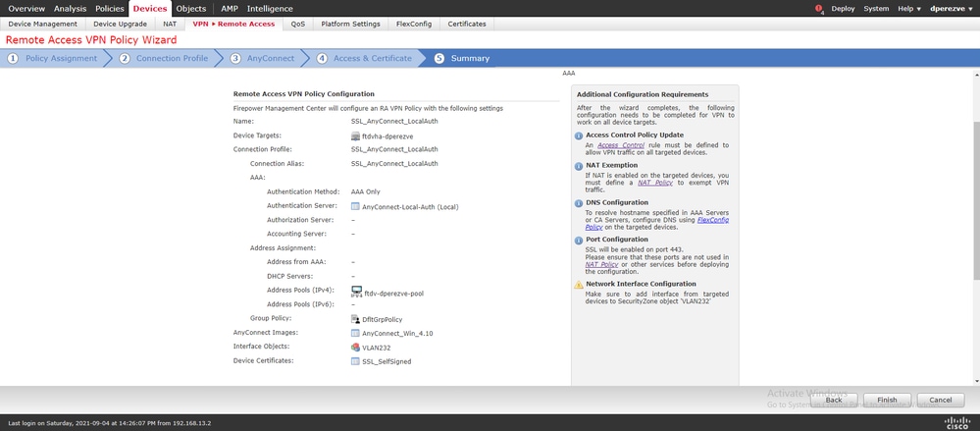
Task: Click step 2 circle for Connection Profile
Action: pyautogui.click(x=125, y=58)
